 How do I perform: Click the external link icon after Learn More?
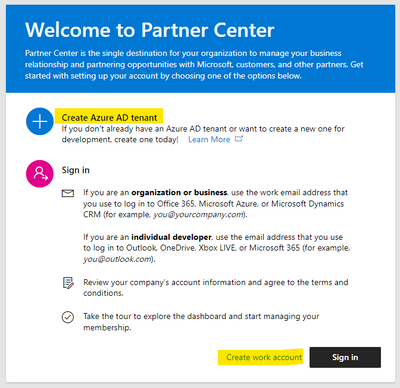click(x=239, y=139)
